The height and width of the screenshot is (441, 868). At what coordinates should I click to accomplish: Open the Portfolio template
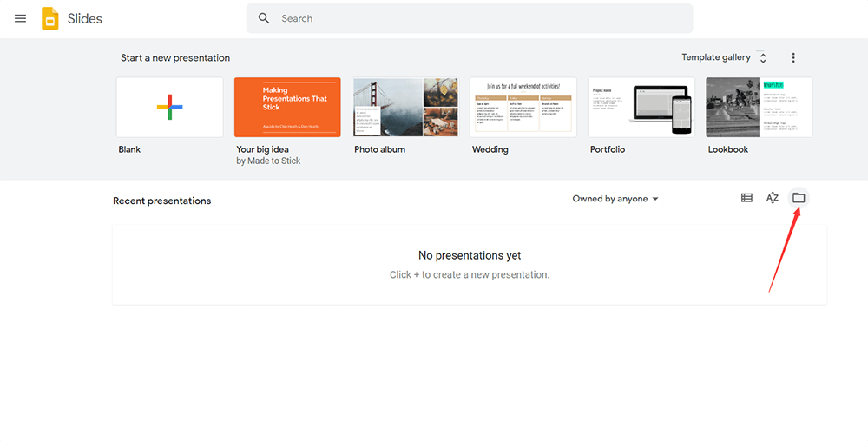point(641,107)
